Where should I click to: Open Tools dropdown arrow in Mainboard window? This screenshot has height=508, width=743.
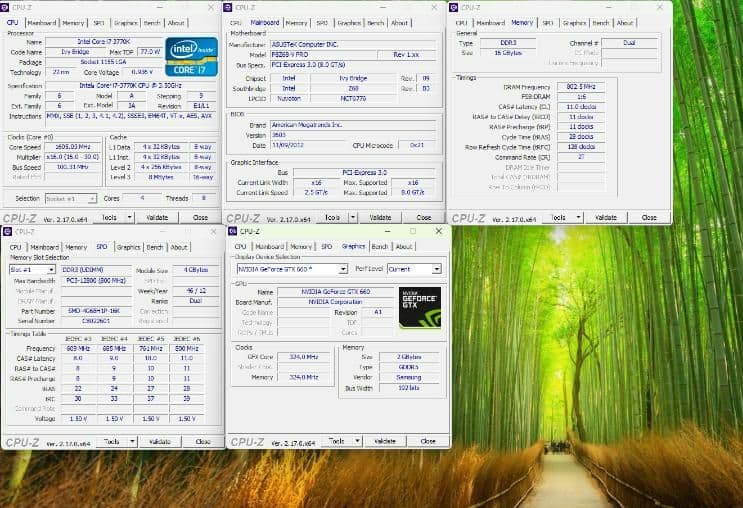[353, 218]
